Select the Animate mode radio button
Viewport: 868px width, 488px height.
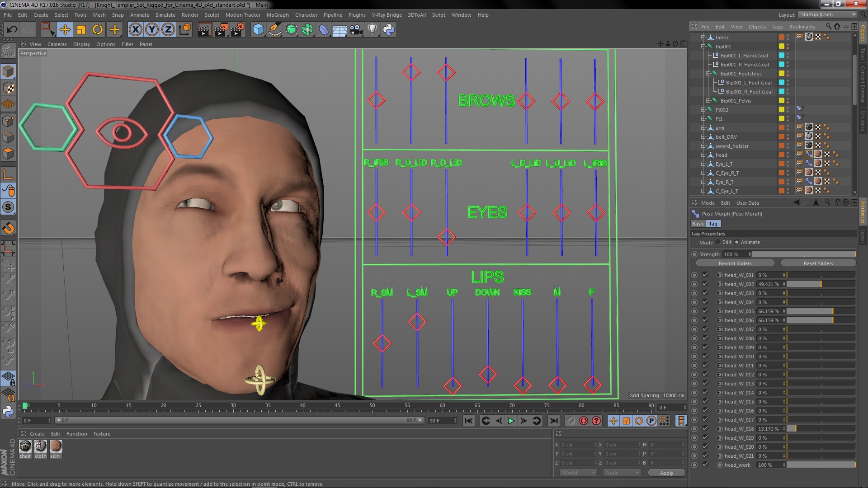click(736, 242)
